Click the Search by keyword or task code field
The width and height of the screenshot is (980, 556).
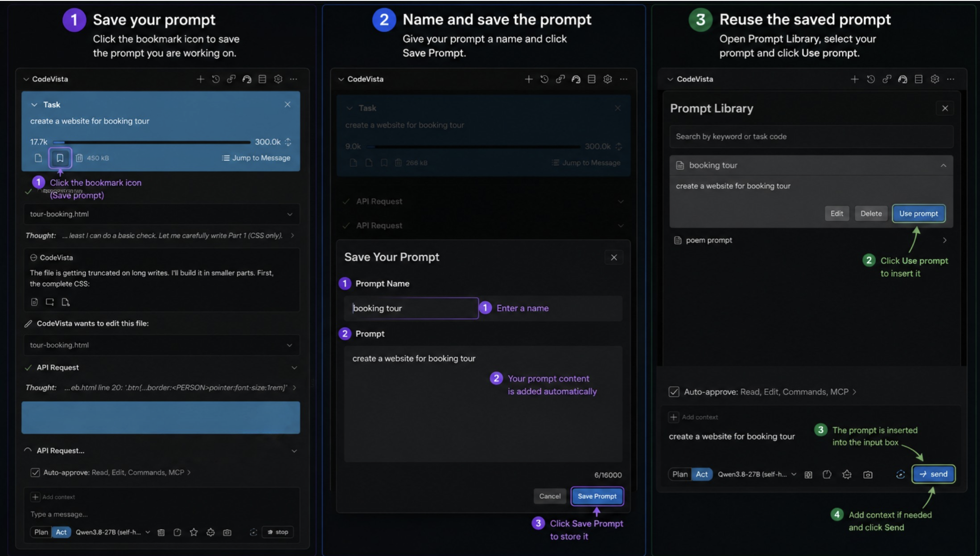pyautogui.click(x=811, y=136)
